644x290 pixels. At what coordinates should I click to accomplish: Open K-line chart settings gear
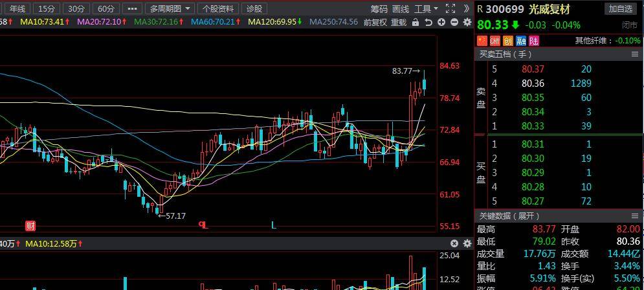click(x=467, y=22)
